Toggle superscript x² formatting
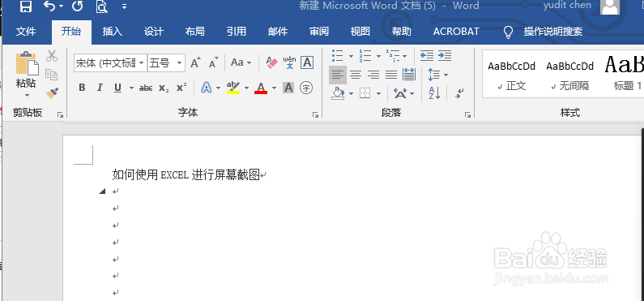Viewport: 644px width, 301px height. (x=181, y=87)
